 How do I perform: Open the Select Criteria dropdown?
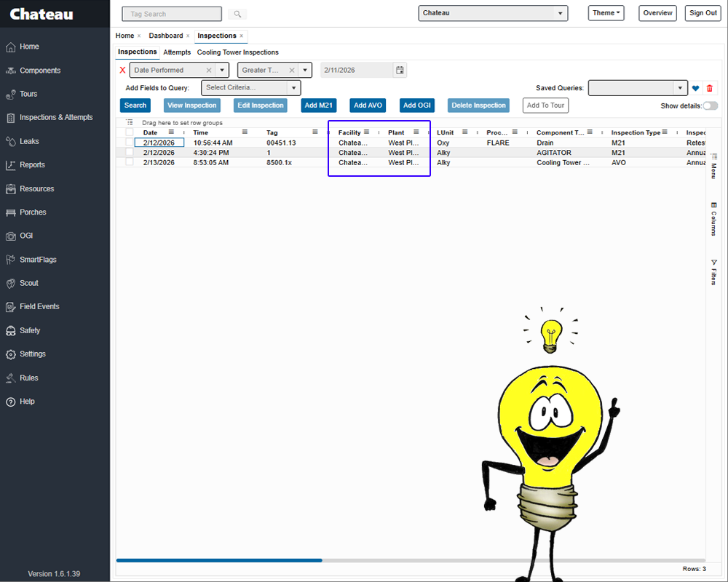click(x=250, y=87)
